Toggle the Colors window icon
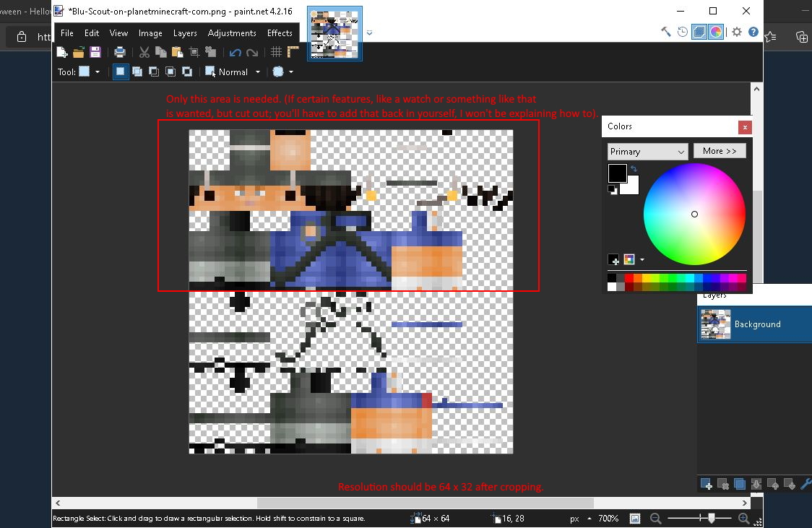The image size is (812, 528). pyautogui.click(x=716, y=32)
